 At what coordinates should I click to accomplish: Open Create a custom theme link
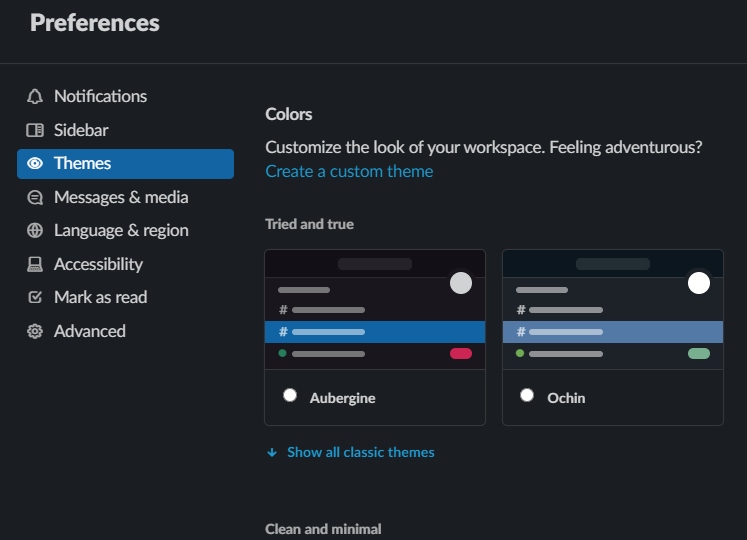click(349, 171)
